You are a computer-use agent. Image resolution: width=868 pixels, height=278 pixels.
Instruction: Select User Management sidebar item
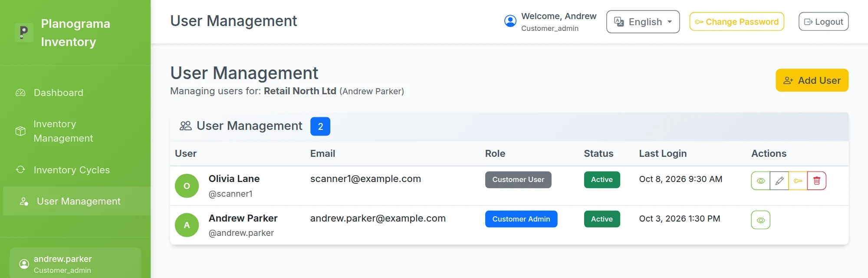[76, 201]
